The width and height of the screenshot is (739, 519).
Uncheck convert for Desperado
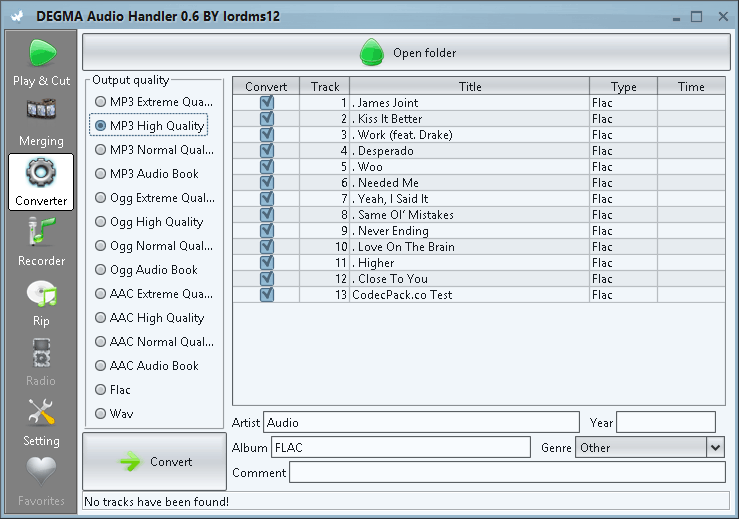(x=267, y=150)
